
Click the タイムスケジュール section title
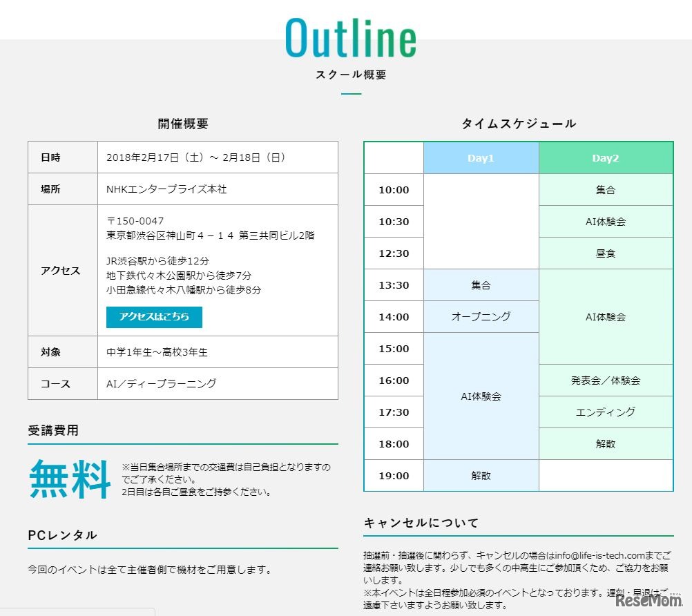coord(519,124)
